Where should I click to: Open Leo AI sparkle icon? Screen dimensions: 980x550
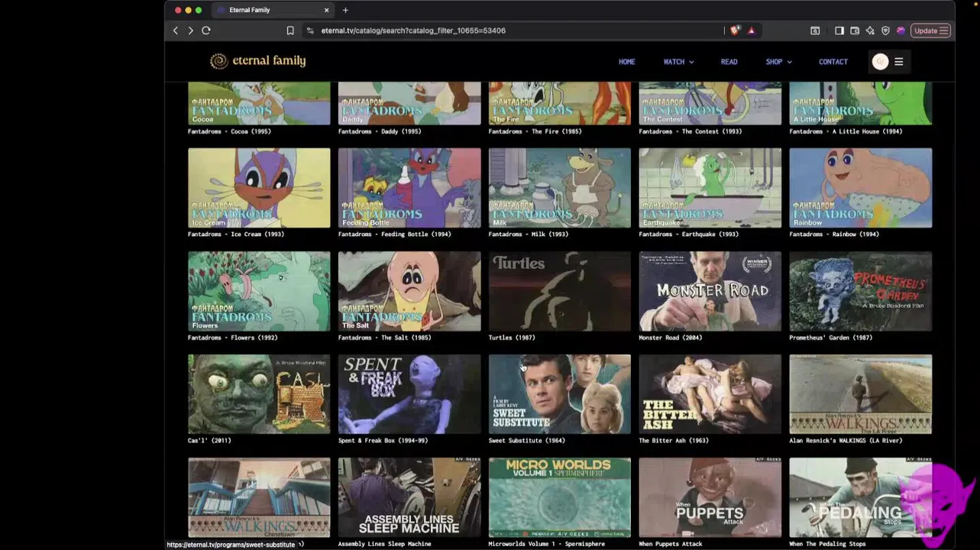tap(870, 31)
